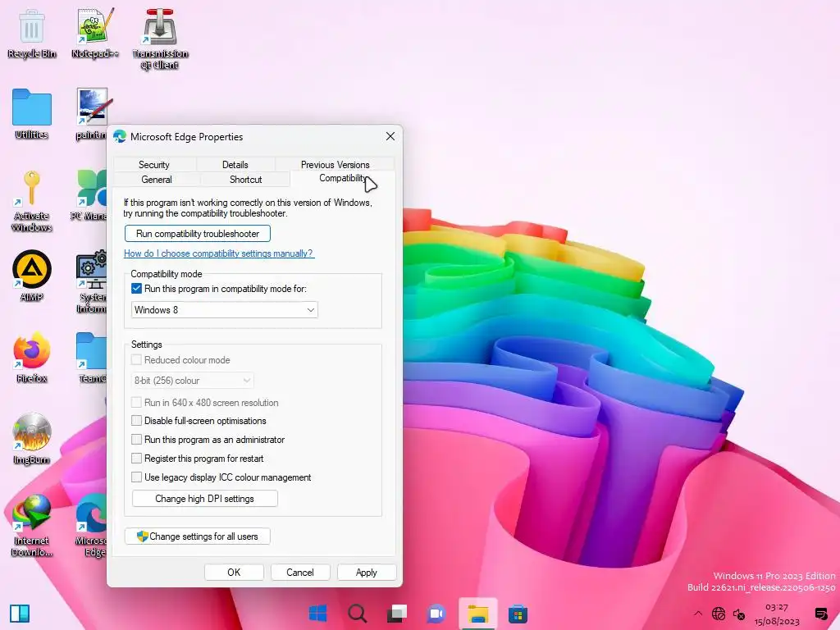Open the Chat camera icon on taskbar
The width and height of the screenshot is (840, 630).
[436, 614]
